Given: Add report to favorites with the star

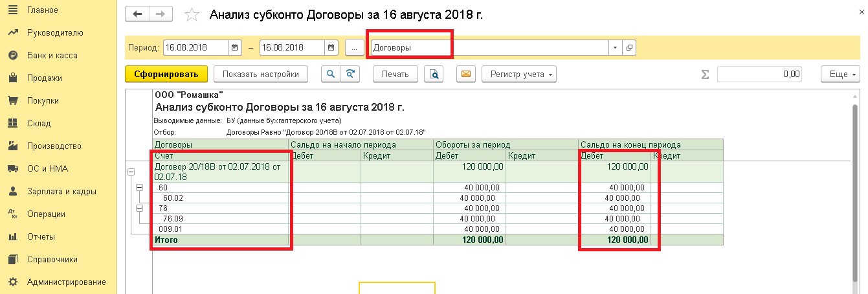Looking at the screenshot, I should click(x=192, y=14).
